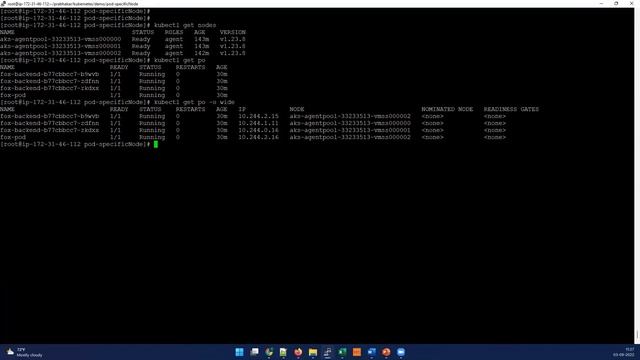Open the orange square app in taskbar
This screenshot has width=640, height=360.
(357, 352)
